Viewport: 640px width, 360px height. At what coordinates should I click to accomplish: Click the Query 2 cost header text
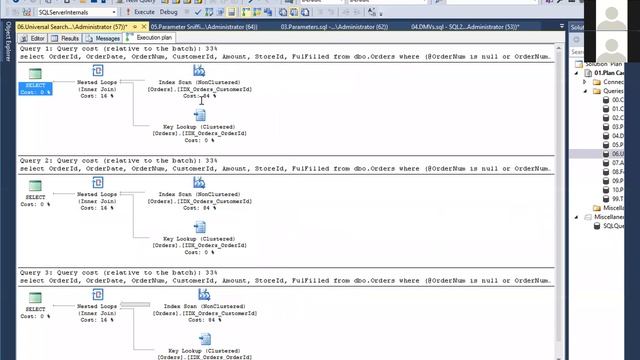(x=119, y=161)
